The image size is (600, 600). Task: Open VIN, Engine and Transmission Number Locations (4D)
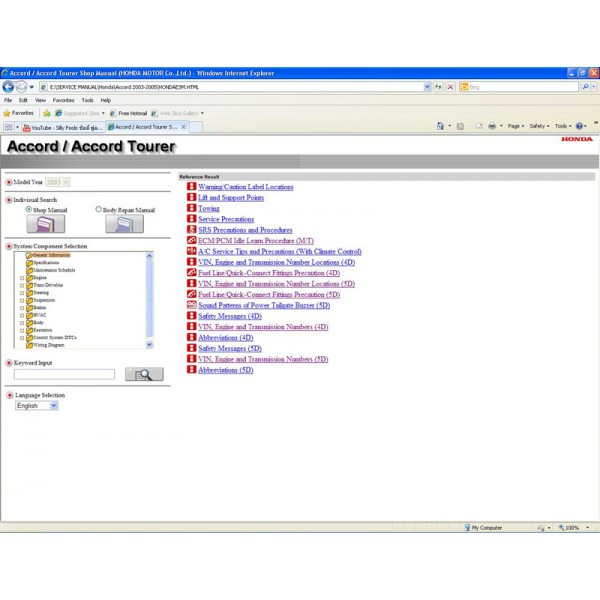click(277, 262)
